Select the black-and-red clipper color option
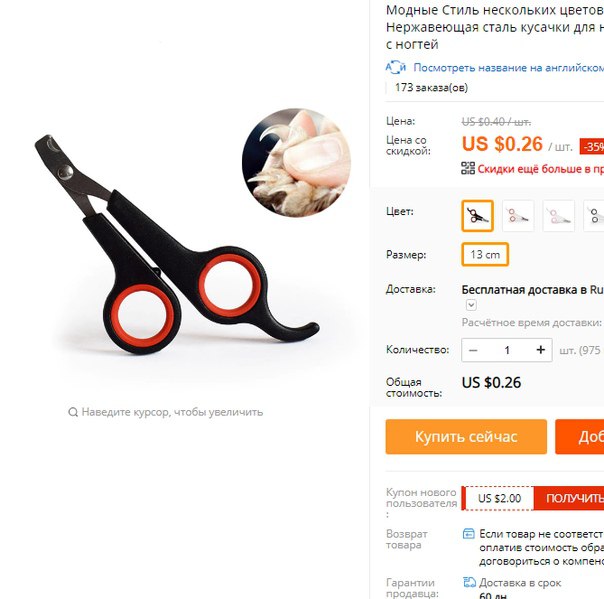The image size is (604, 599). point(477,216)
